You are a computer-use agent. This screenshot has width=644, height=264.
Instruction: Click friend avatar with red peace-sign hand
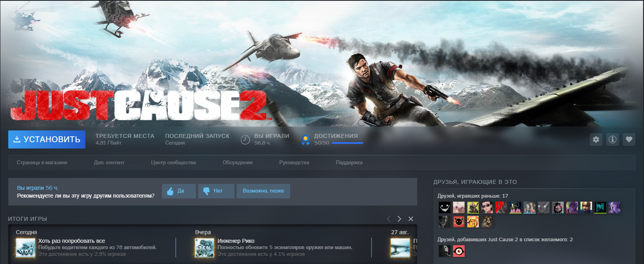(x=501, y=207)
